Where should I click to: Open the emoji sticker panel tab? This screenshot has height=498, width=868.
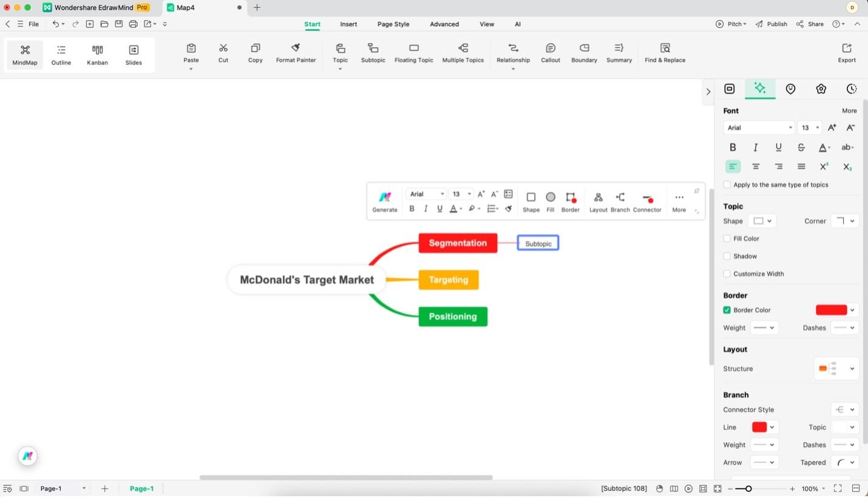790,89
